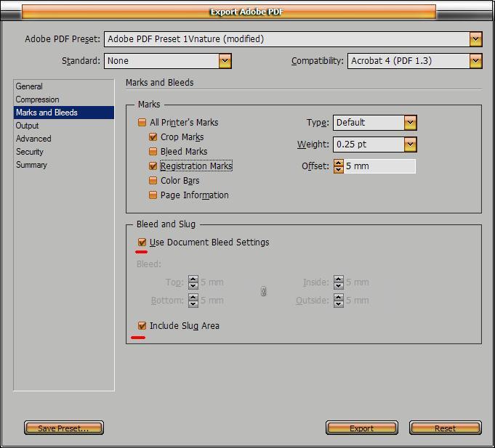Select Advanced in the category list
This screenshot has width=495, height=448.
(64, 139)
